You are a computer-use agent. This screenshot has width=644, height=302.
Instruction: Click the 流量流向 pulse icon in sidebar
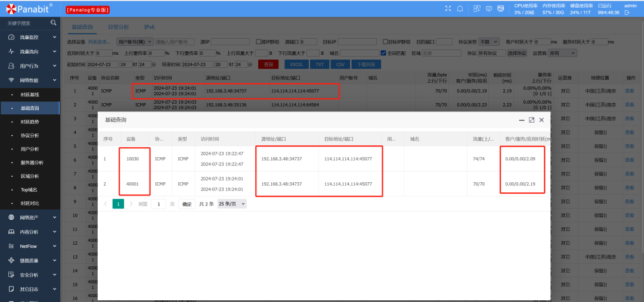[x=11, y=52]
